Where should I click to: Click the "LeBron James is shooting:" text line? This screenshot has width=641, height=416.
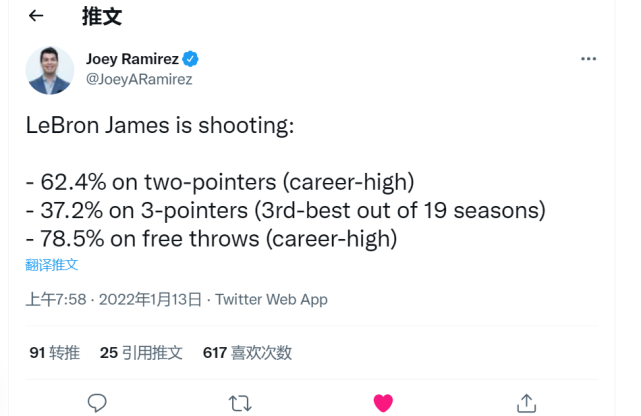(160, 128)
